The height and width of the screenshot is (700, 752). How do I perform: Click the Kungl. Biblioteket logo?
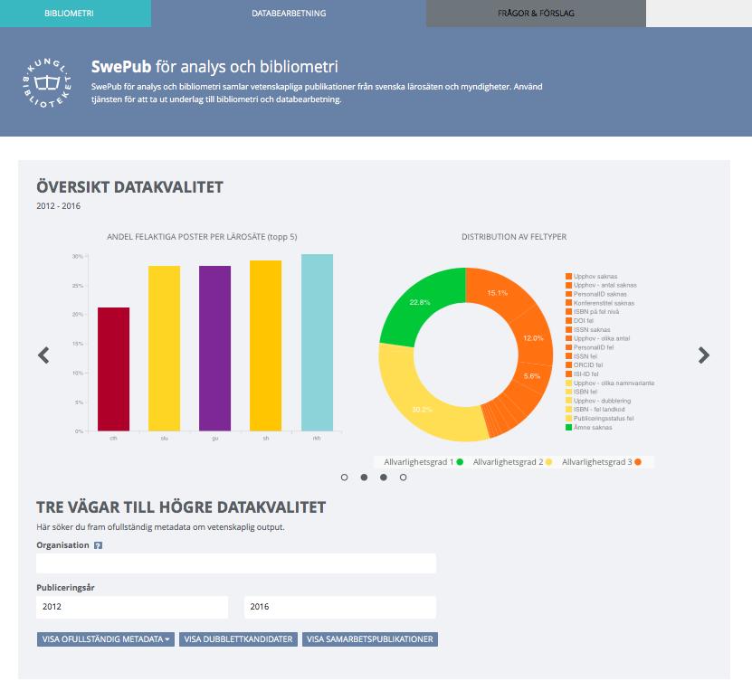[x=47, y=82]
